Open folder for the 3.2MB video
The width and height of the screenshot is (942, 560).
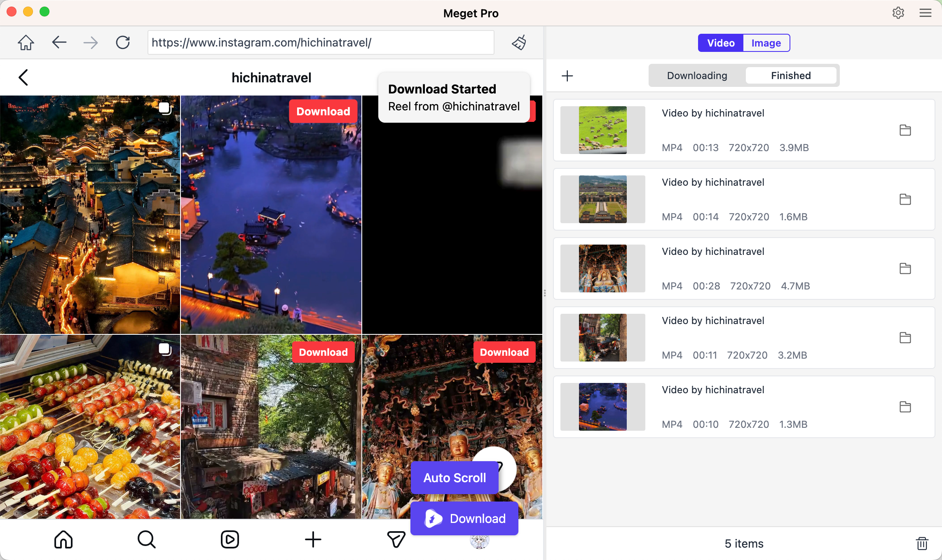(905, 338)
